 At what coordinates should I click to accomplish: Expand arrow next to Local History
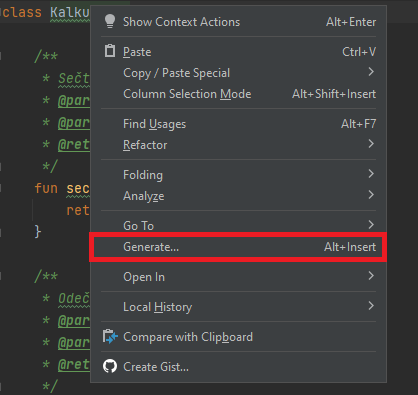pos(371,306)
